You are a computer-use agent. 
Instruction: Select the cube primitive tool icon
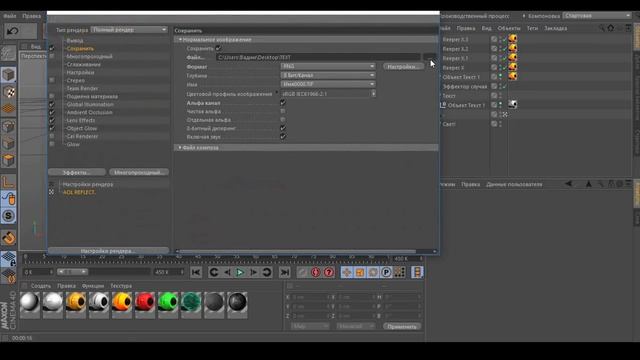coord(8,75)
